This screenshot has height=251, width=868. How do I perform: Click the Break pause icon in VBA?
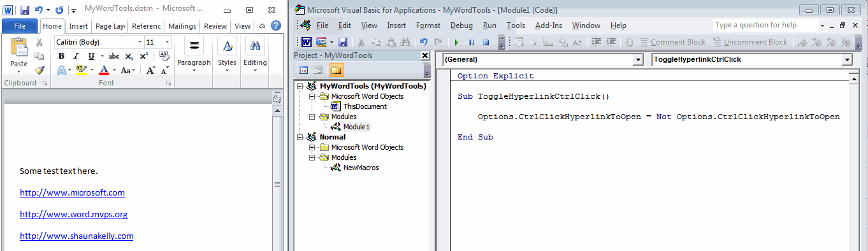click(471, 42)
